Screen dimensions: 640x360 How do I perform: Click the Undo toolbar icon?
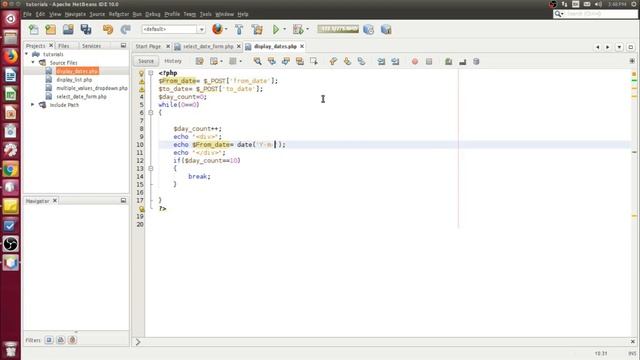[108, 29]
